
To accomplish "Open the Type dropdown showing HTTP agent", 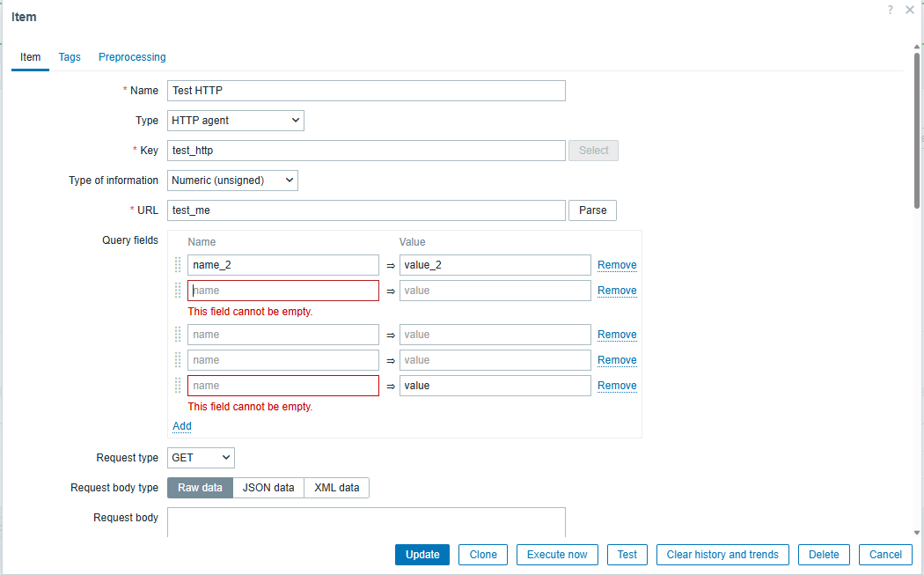I will point(235,121).
